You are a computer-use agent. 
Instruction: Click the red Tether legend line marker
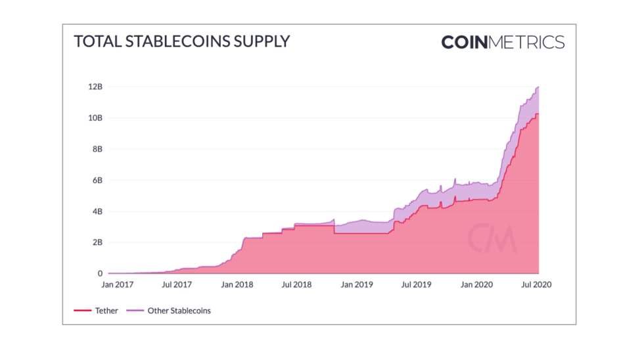[x=81, y=311]
